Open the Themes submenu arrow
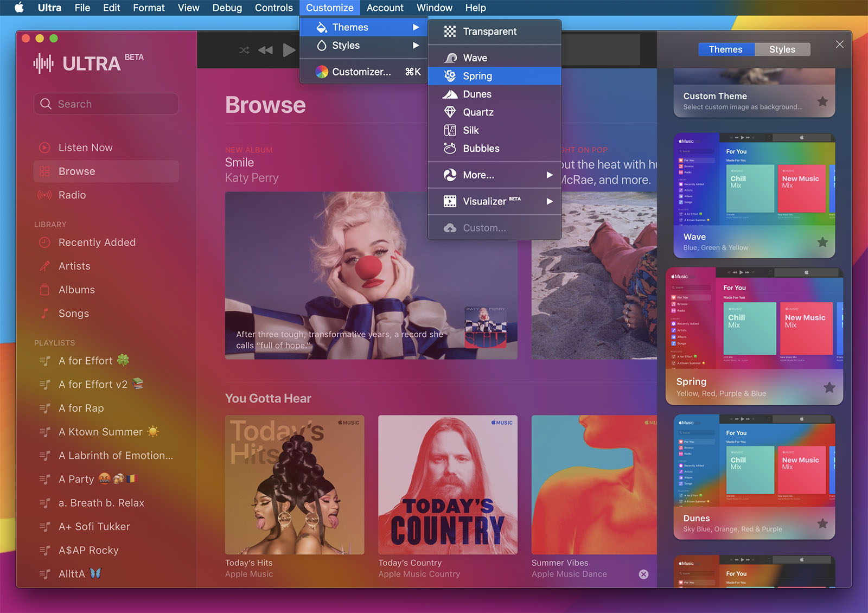 pos(416,27)
